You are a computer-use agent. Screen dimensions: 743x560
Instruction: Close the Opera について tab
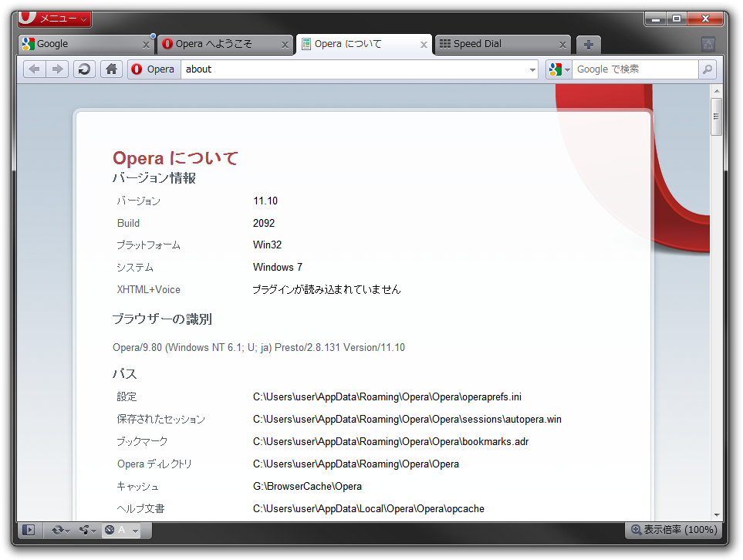pyautogui.click(x=424, y=45)
